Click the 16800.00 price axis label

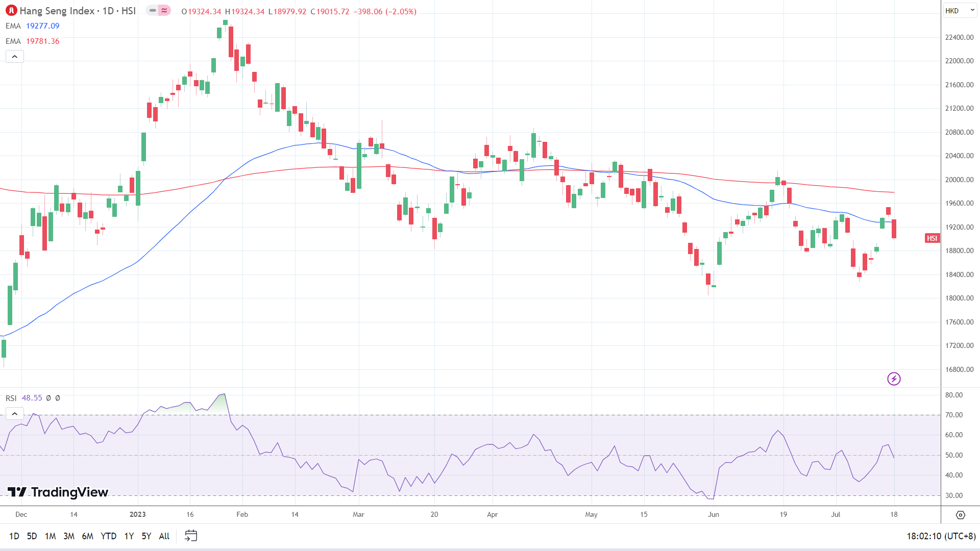tap(959, 369)
